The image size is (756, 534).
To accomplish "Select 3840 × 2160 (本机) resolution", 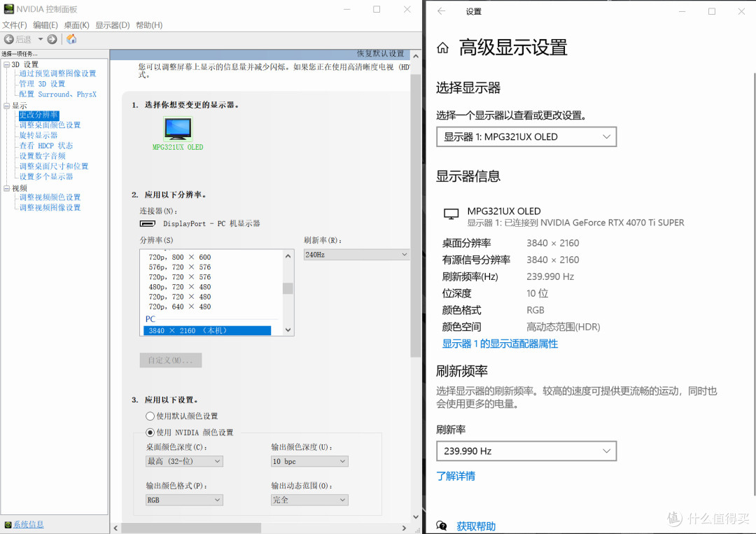I will coord(207,330).
